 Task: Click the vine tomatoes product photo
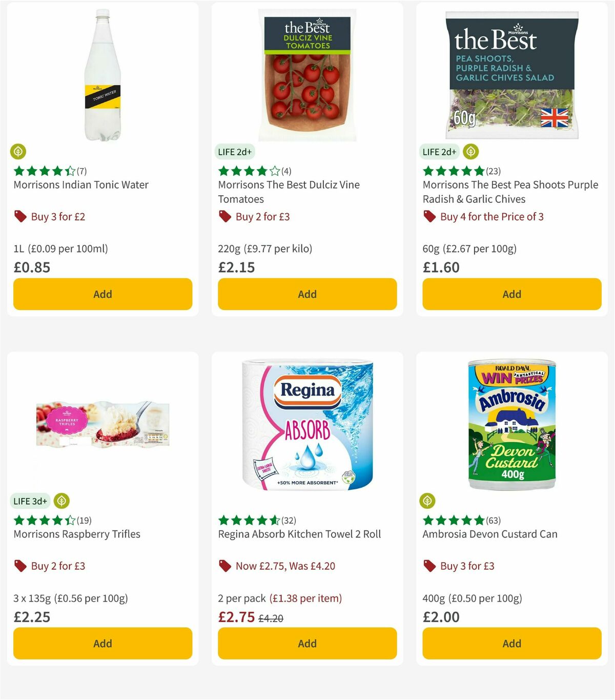click(x=306, y=74)
